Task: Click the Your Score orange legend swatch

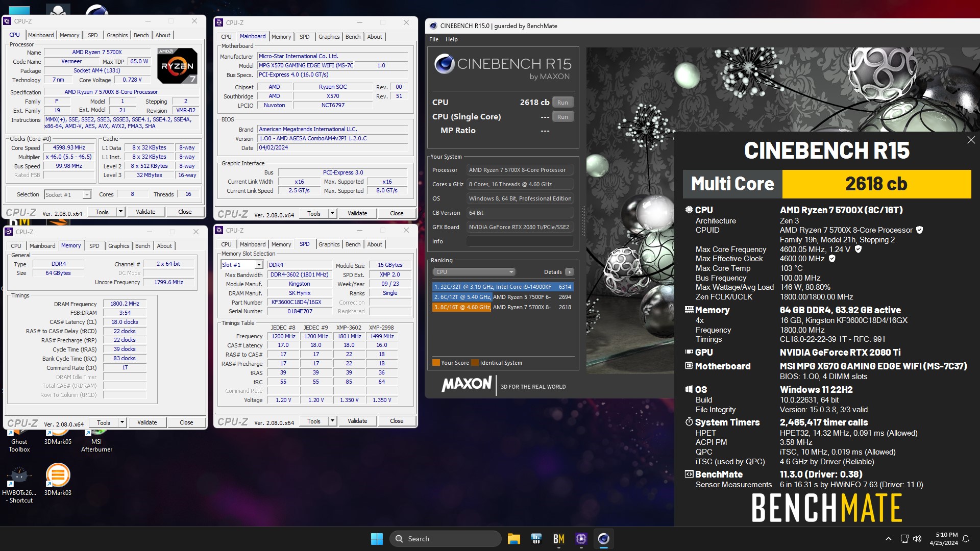Action: coord(436,363)
